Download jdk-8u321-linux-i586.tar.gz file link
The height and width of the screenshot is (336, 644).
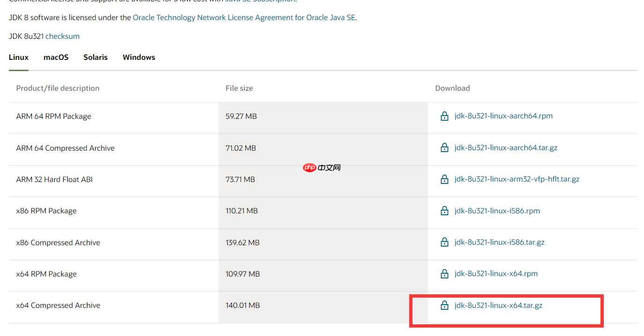(499, 242)
